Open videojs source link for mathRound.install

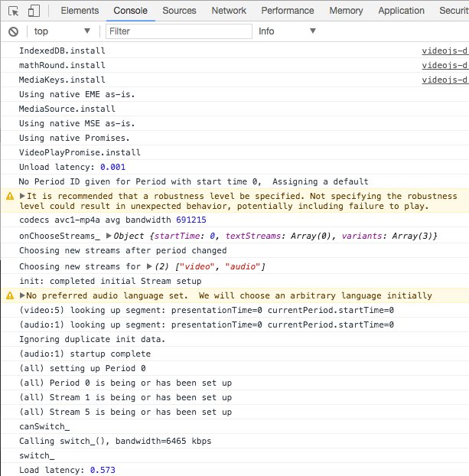pyautogui.click(x=445, y=65)
